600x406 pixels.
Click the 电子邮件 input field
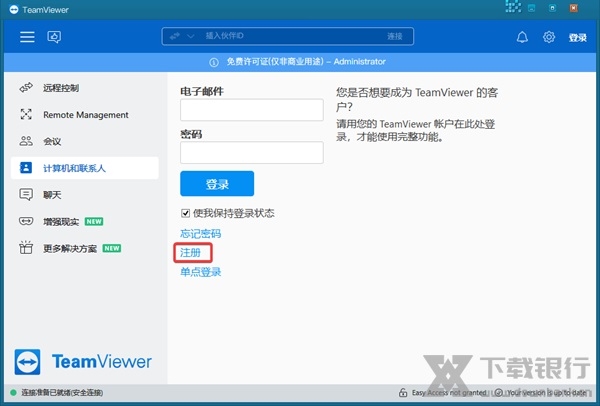252,110
